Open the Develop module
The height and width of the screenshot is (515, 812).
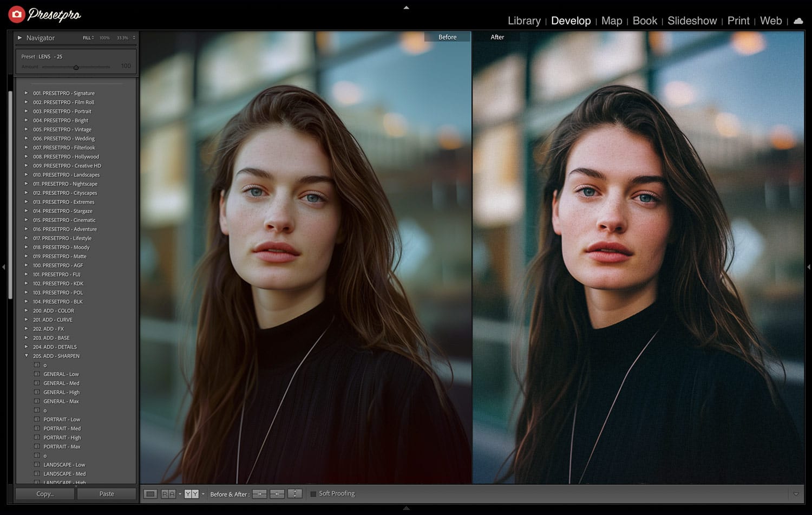[x=571, y=21]
